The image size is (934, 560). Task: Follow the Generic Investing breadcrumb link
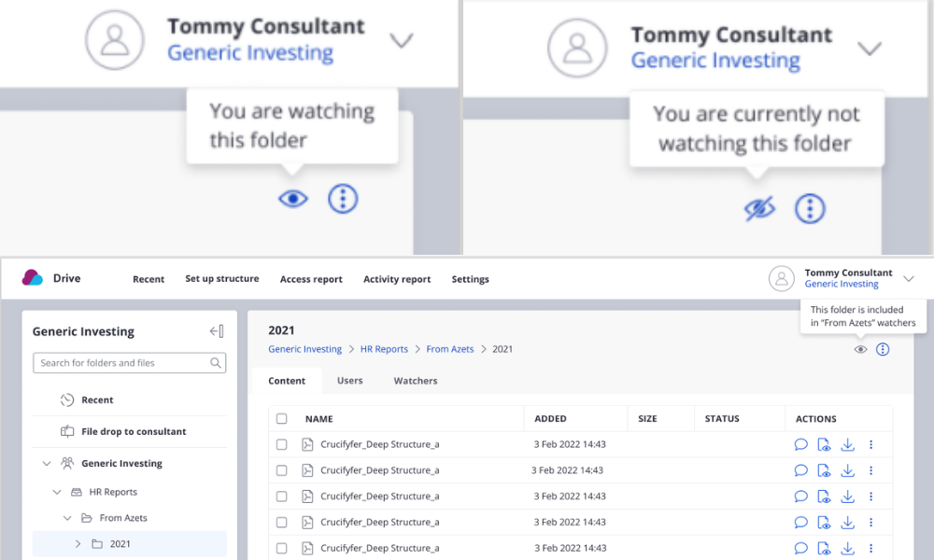[x=305, y=349]
